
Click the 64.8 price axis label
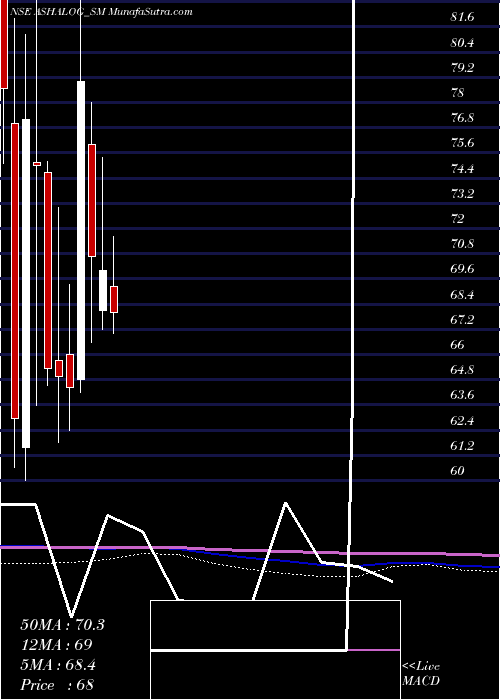[462, 370]
